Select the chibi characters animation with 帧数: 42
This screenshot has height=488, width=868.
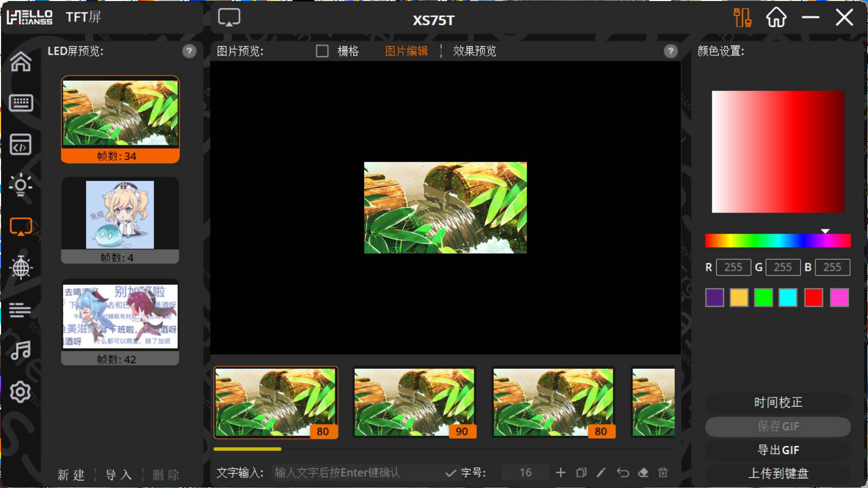pos(120,322)
